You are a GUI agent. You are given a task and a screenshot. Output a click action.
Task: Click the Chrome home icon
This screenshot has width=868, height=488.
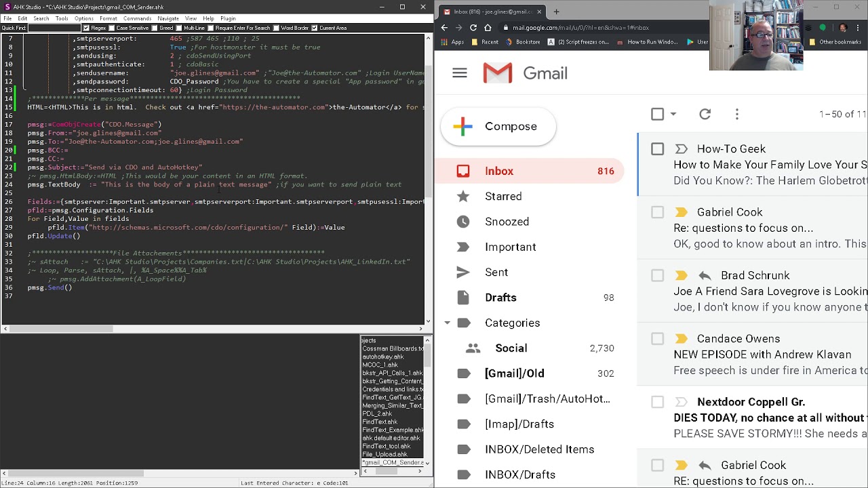(488, 28)
